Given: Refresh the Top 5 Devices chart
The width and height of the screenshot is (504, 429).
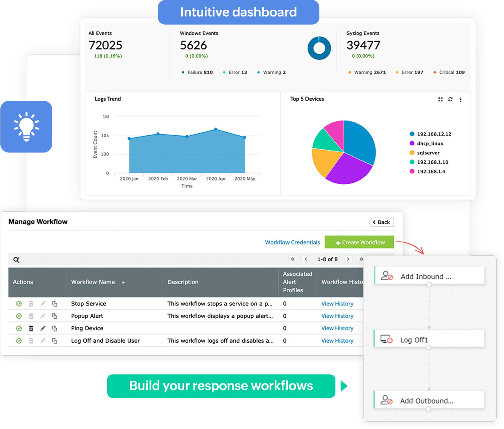Looking at the screenshot, I should tap(450, 99).
